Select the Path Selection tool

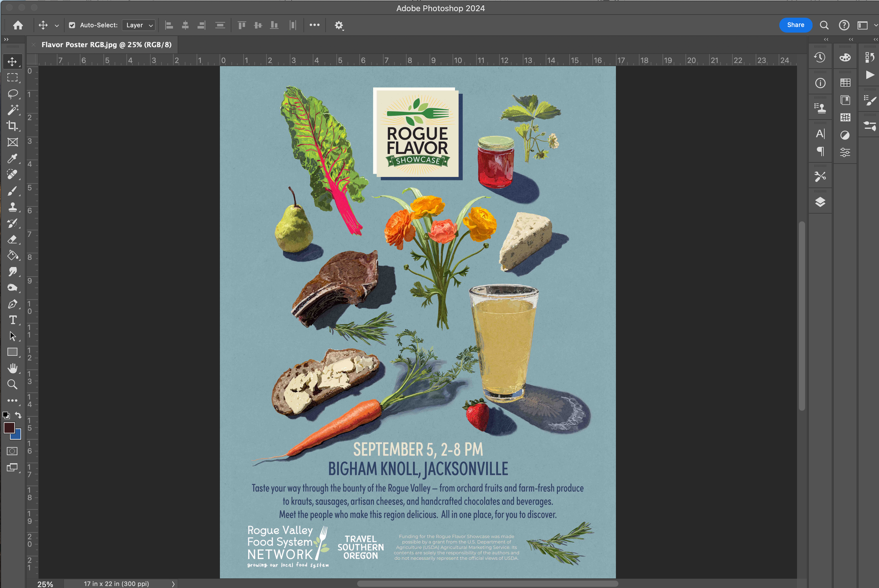tap(12, 336)
